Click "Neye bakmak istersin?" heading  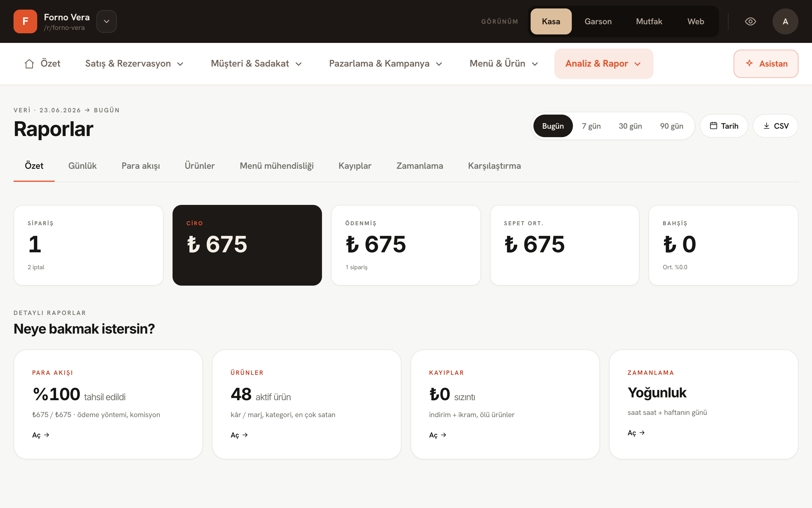(84, 329)
